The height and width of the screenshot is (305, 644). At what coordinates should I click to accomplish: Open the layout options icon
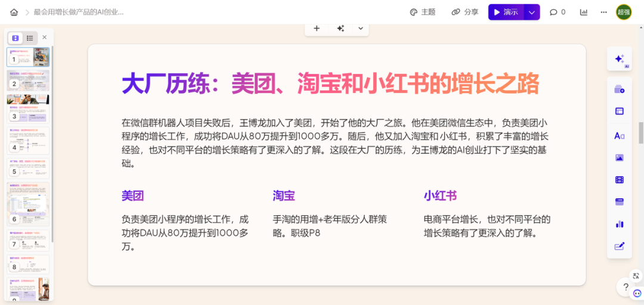click(x=620, y=111)
